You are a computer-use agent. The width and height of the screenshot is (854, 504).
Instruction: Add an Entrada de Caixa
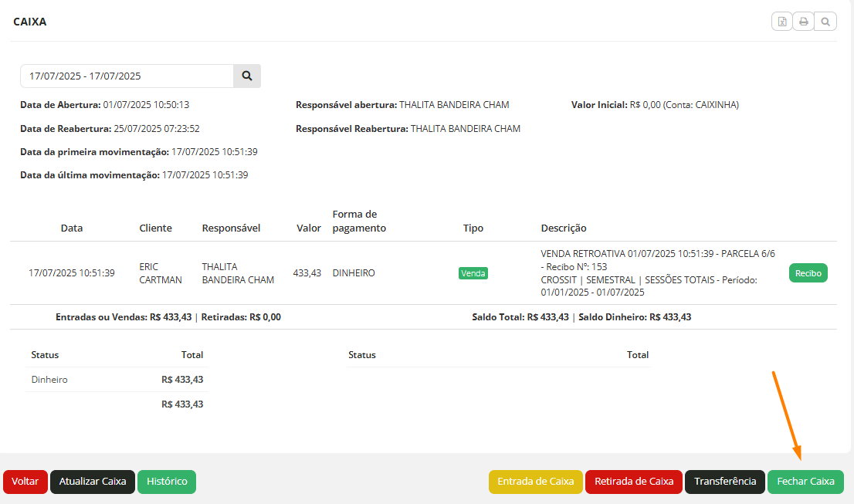(535, 482)
